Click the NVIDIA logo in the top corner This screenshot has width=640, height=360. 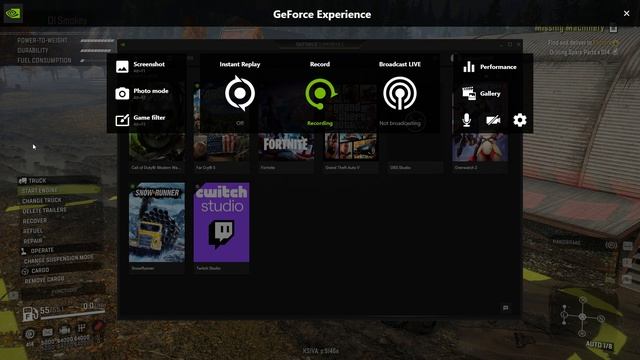coord(13,13)
